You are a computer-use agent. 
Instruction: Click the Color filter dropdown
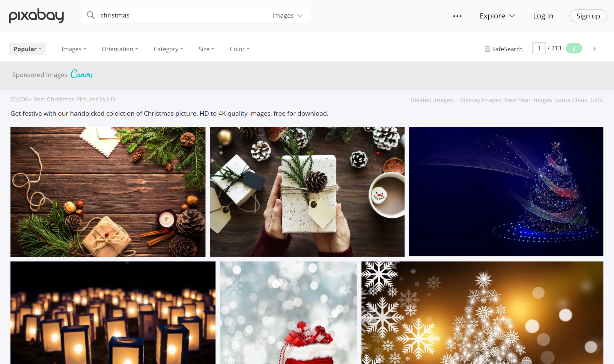click(x=239, y=49)
